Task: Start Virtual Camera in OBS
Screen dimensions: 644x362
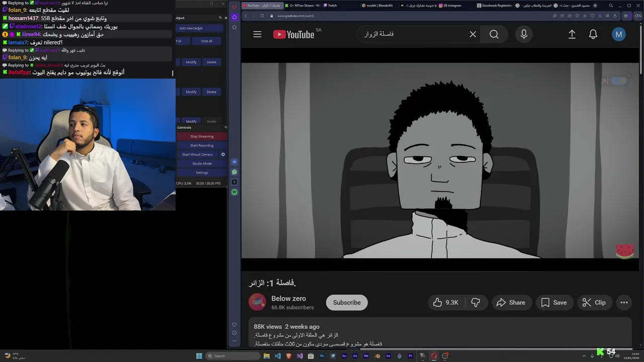Action: pos(197,154)
